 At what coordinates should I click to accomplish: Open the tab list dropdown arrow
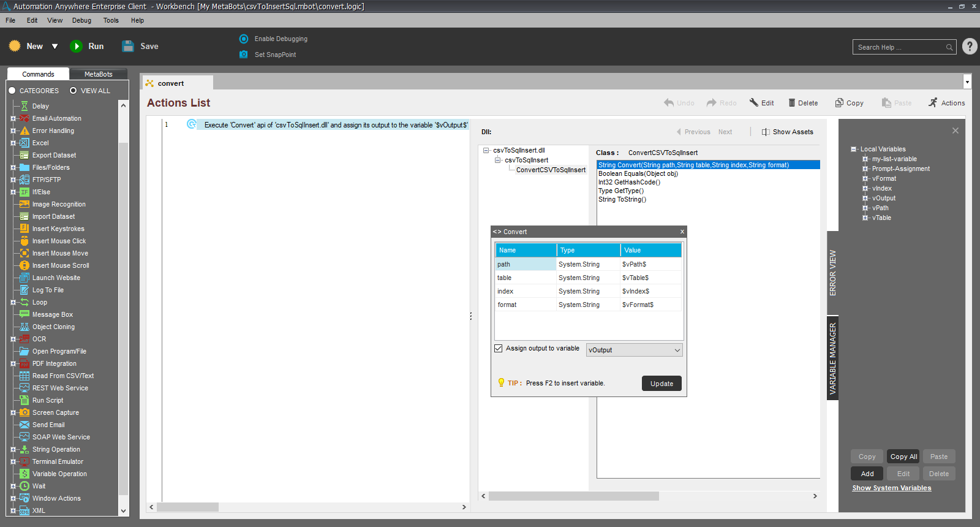pos(968,82)
